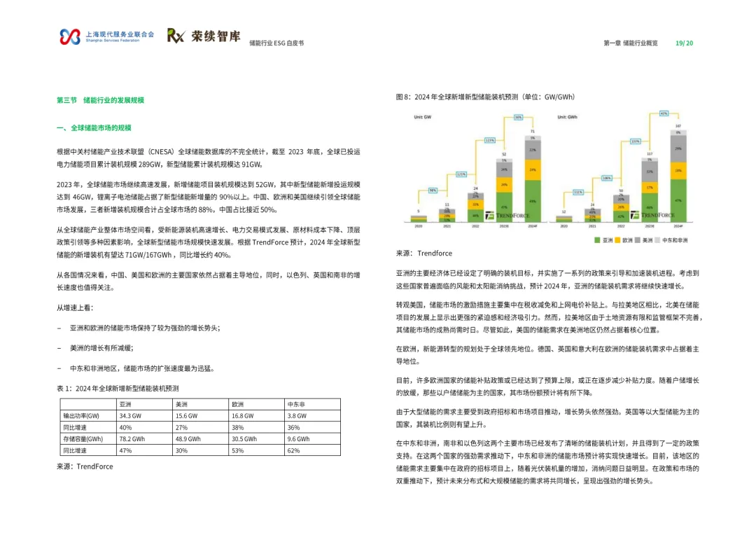Click the table cell 48.9 GWh

pyautogui.click(x=188, y=439)
